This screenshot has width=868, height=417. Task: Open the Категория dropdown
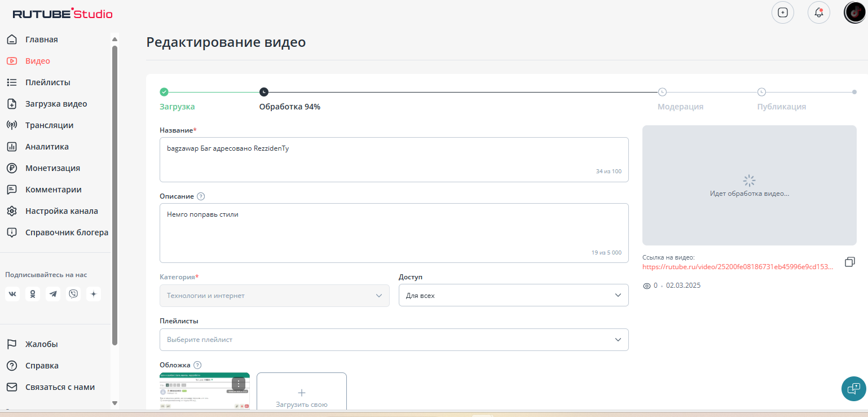274,295
